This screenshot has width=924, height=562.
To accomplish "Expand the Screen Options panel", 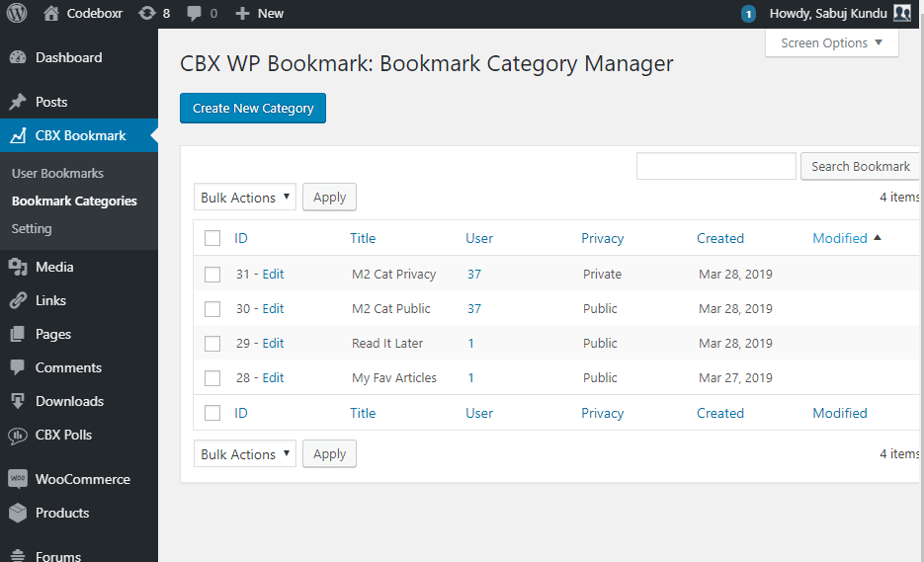I will 831,43.
